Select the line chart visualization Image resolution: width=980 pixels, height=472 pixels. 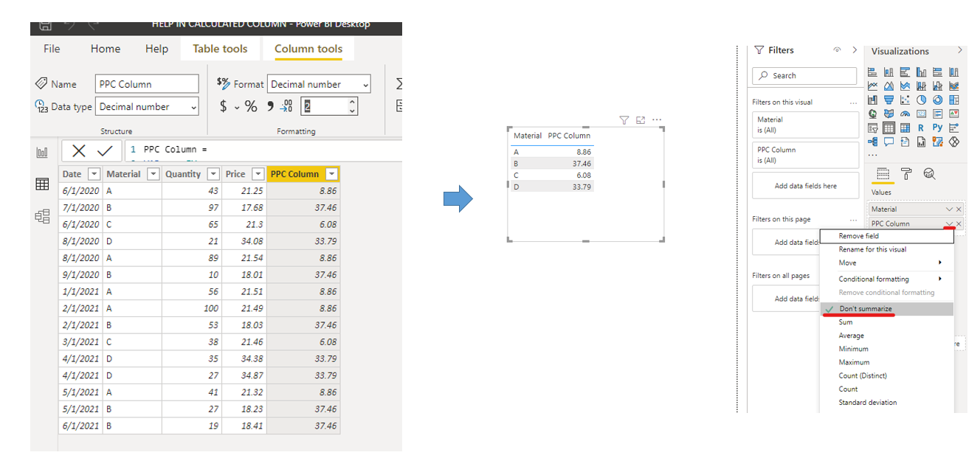pyautogui.click(x=872, y=86)
